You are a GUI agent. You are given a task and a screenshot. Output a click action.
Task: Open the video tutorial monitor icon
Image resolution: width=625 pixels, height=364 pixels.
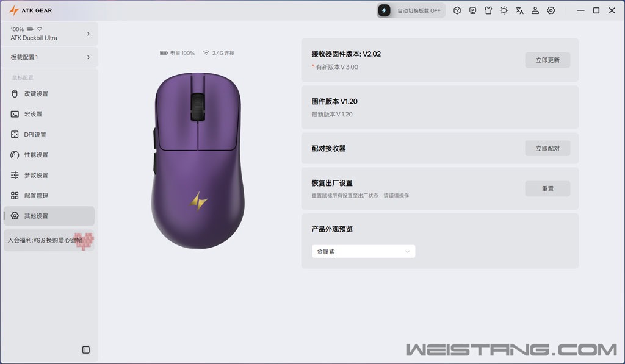point(473,11)
